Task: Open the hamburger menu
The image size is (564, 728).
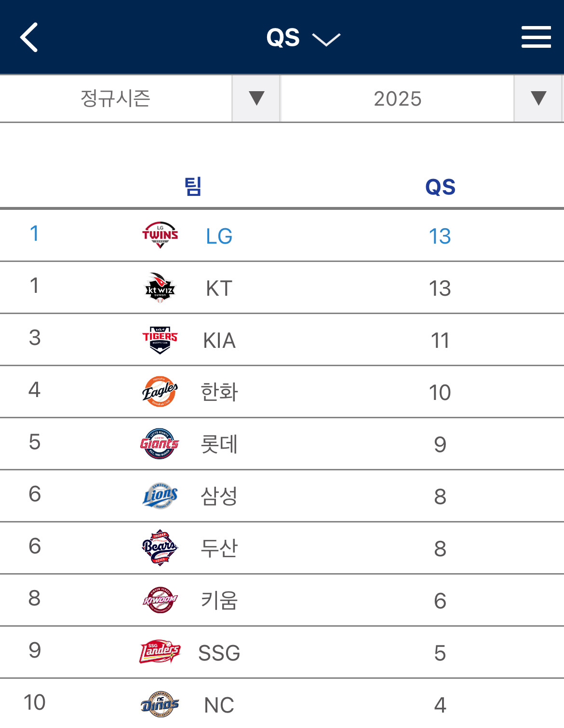Action: coord(536,37)
